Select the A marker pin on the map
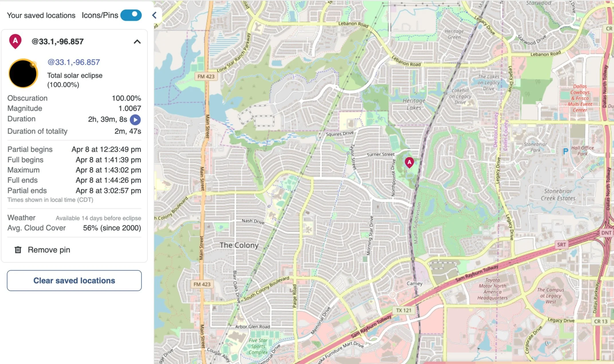The width and height of the screenshot is (614, 364). point(409,162)
